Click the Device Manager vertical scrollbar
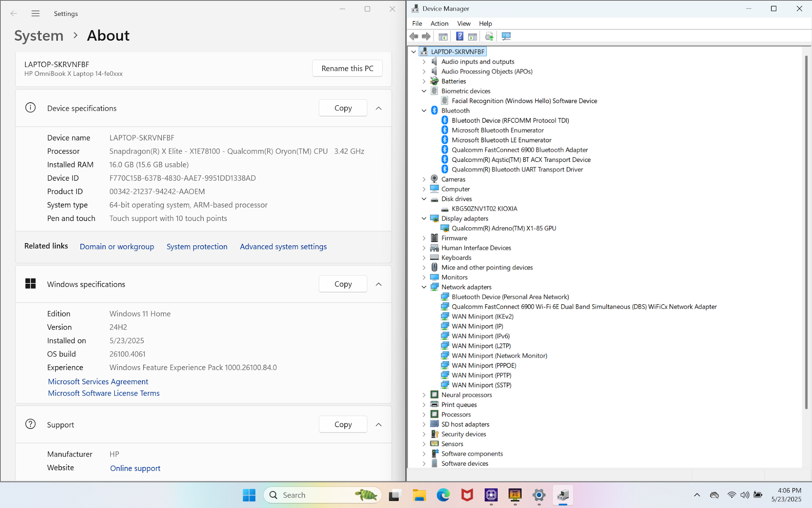 pos(806,233)
